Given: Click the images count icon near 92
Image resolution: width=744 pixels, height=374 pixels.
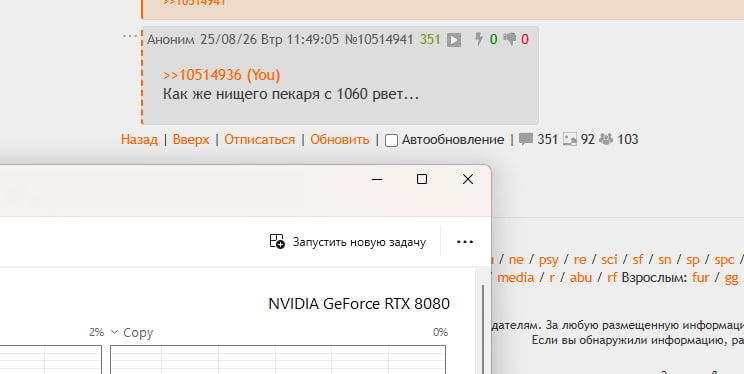Looking at the screenshot, I should click(x=570, y=139).
